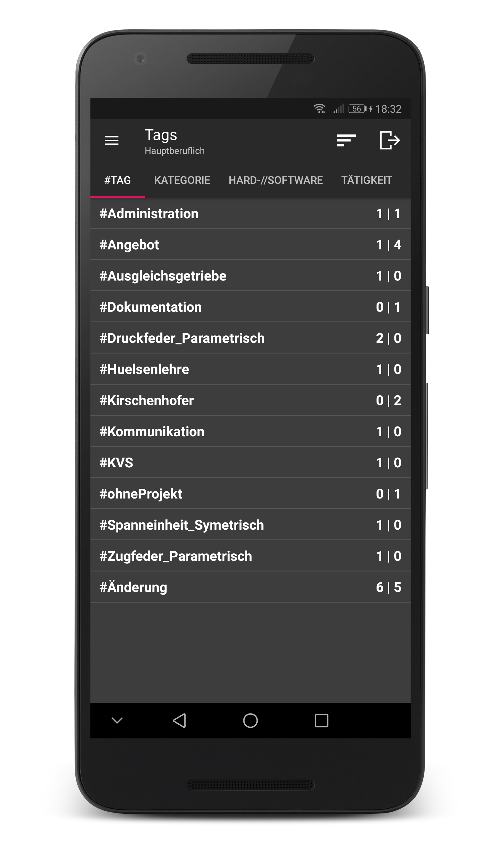The height and width of the screenshot is (860, 504).
Task: Open the #Administration tag entry
Action: [250, 214]
